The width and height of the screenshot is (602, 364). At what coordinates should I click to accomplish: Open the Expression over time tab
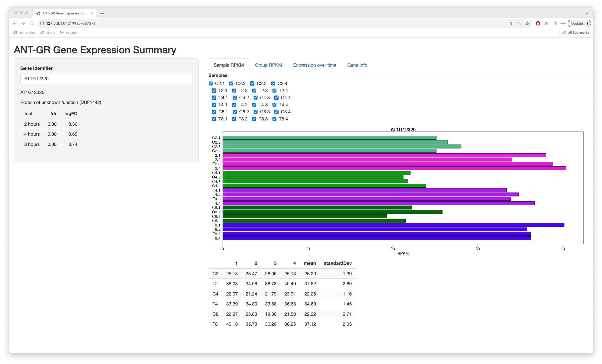(315, 65)
